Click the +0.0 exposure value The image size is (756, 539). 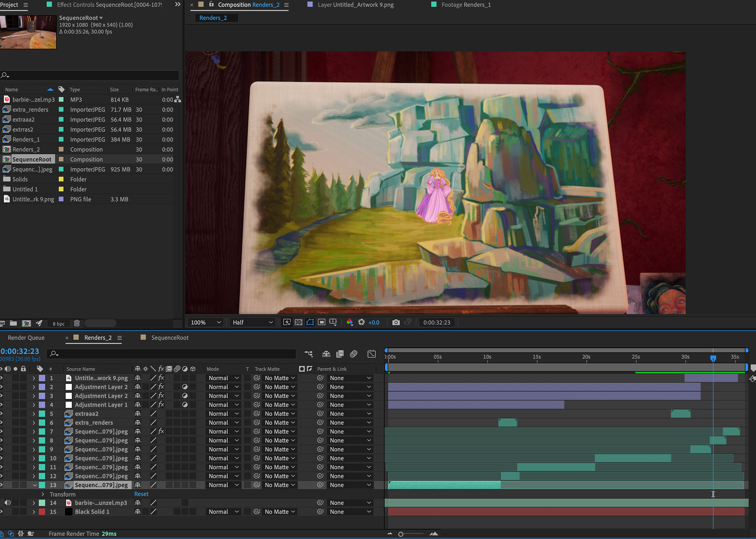[374, 322]
